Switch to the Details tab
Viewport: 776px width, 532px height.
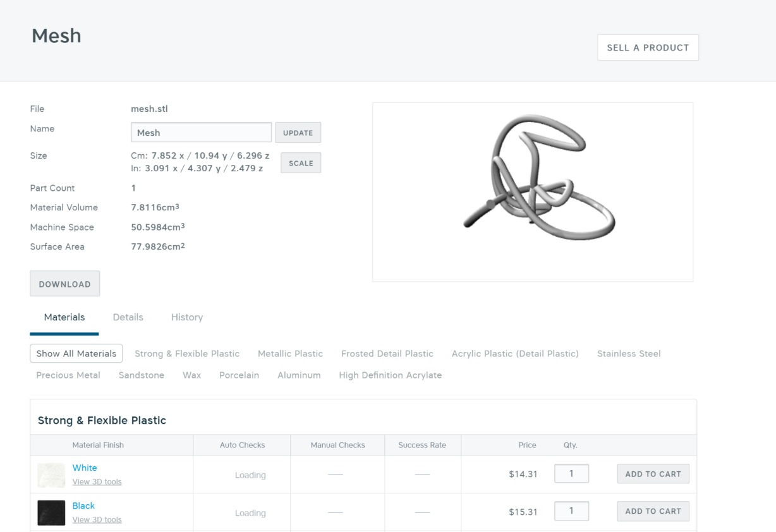tap(128, 317)
